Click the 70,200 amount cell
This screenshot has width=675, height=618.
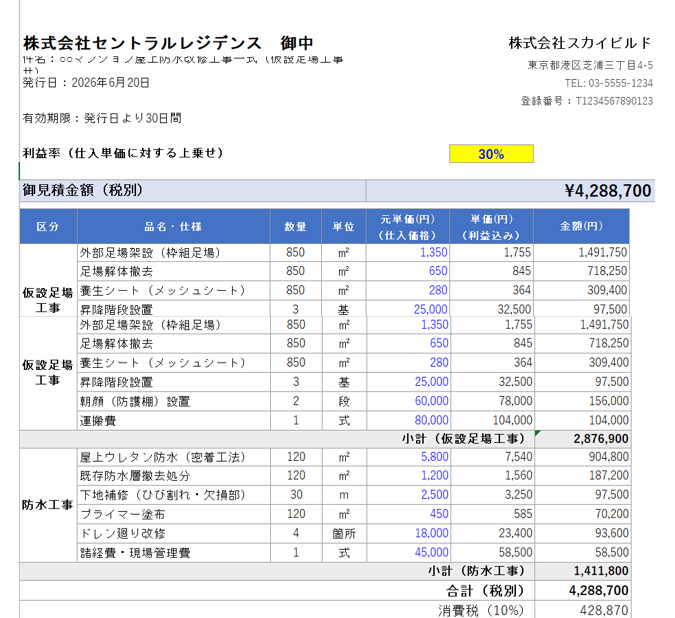point(583,514)
